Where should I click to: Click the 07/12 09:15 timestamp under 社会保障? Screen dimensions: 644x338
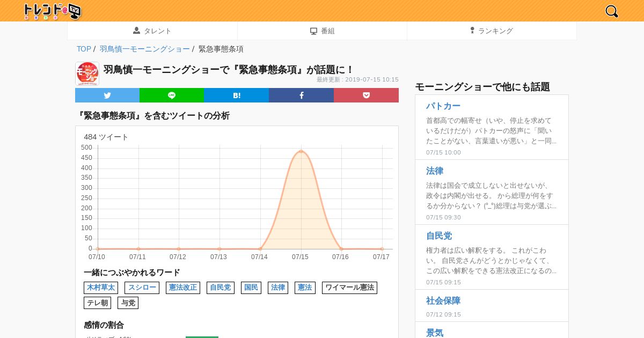pyautogui.click(x=443, y=314)
